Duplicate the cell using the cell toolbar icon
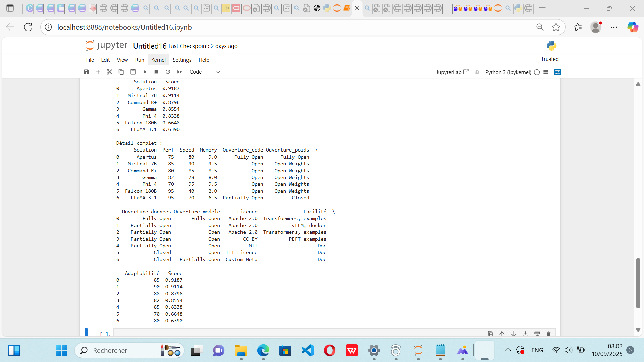 (x=490, y=334)
